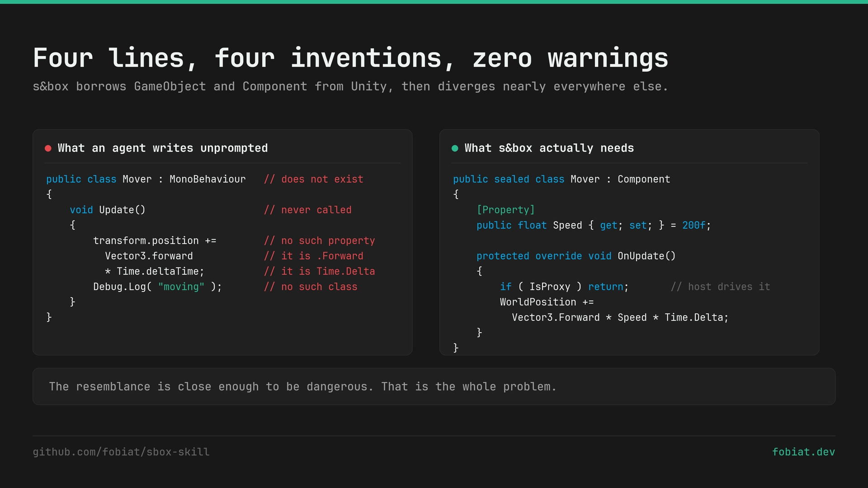
Task: Click the "transform.position +=" code line
Action: (x=155, y=241)
